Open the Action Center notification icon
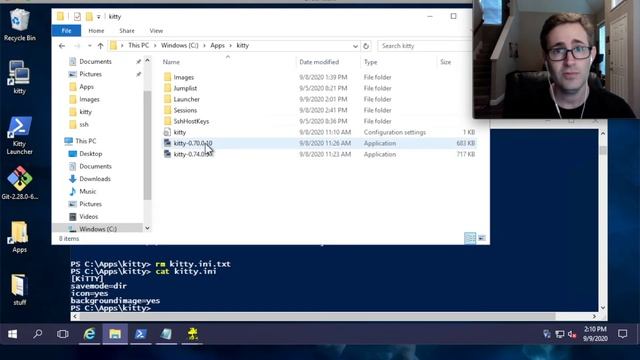 click(622, 334)
